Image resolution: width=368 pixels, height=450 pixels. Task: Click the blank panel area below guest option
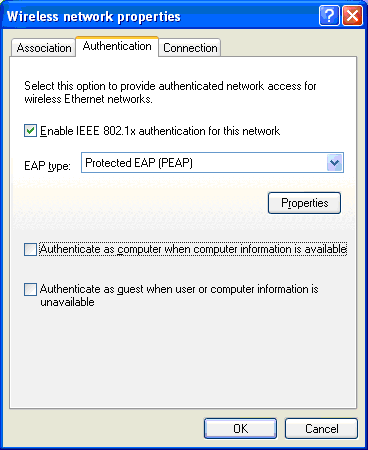[x=183, y=357]
